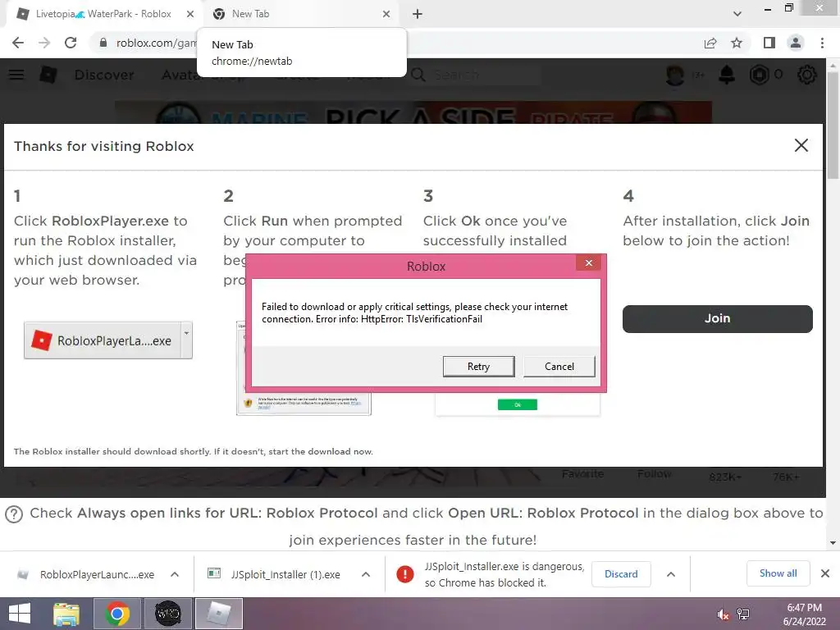840x630 pixels.
Task: Click the Roblox logo icon
Action: coord(48,75)
